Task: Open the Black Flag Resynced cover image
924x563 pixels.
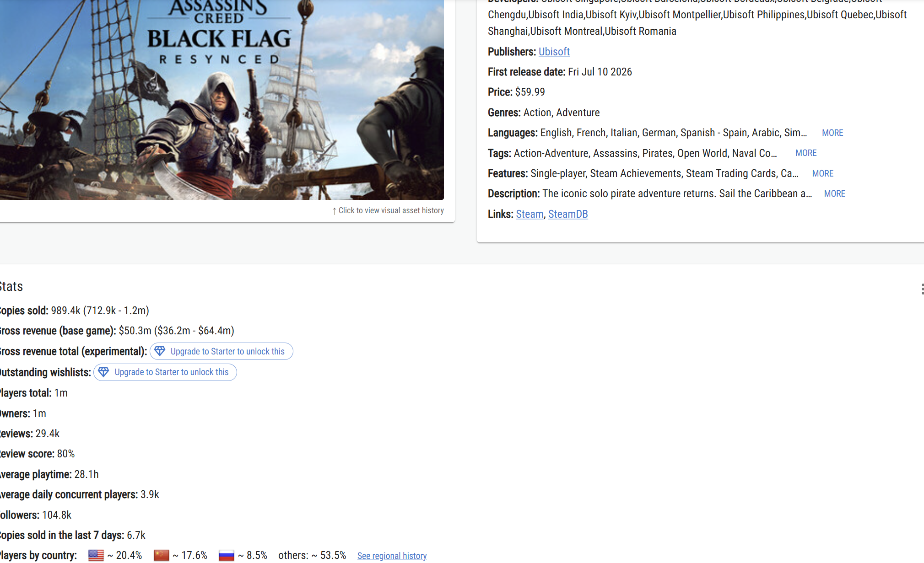Action: tap(222, 100)
